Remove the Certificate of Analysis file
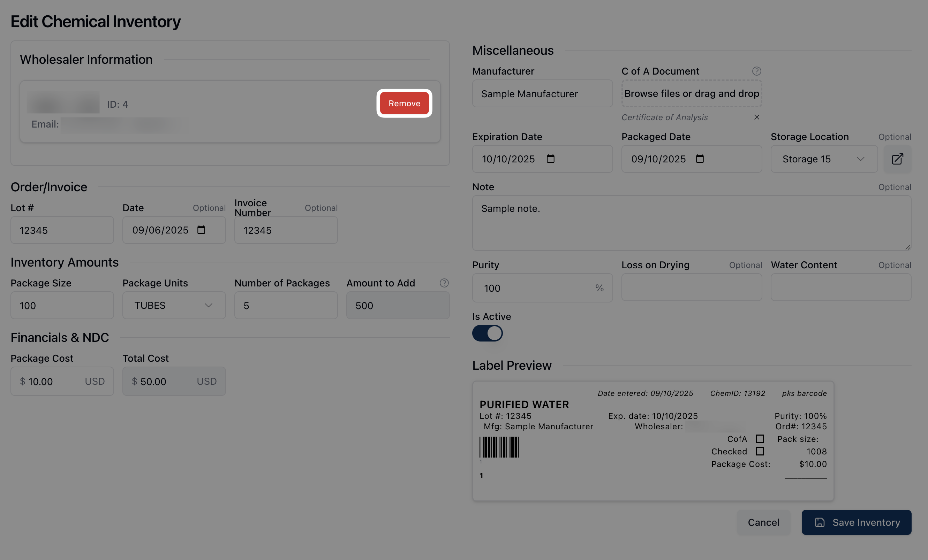The width and height of the screenshot is (928, 560). point(756,117)
